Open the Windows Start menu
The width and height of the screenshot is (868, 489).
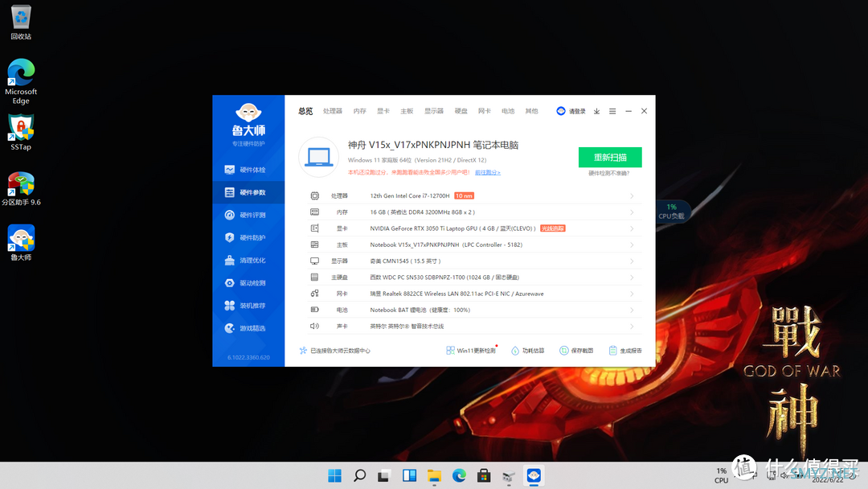335,475
